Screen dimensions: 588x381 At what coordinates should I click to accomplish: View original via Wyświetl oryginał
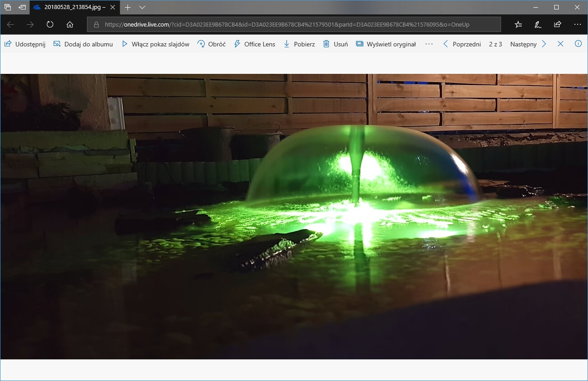386,44
